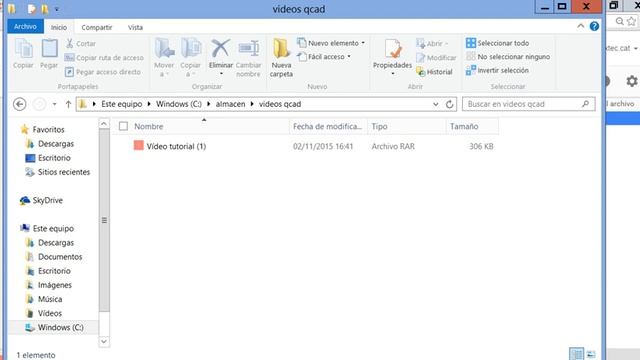Open the Mover a command

[164, 57]
